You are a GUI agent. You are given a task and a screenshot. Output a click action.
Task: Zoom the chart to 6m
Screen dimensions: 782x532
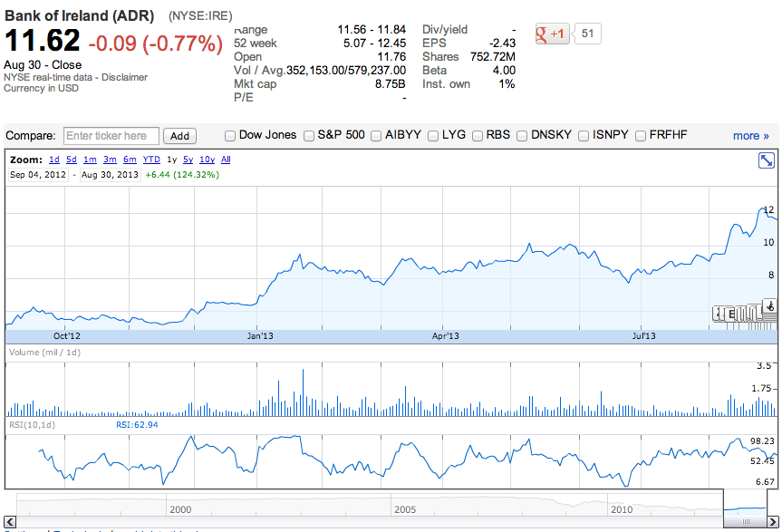click(130, 160)
